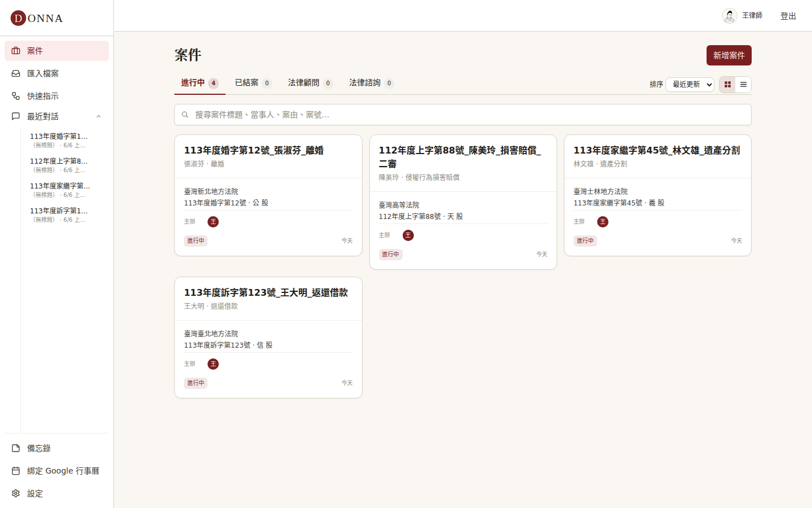Viewport: 812px width, 508px height.
Task: Click the 登出 link
Action: pos(788,16)
